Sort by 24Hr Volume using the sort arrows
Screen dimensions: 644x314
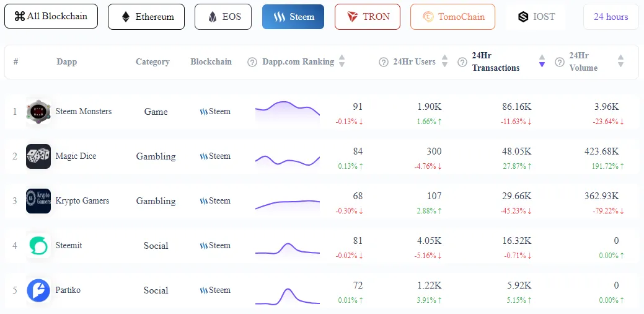(620, 61)
